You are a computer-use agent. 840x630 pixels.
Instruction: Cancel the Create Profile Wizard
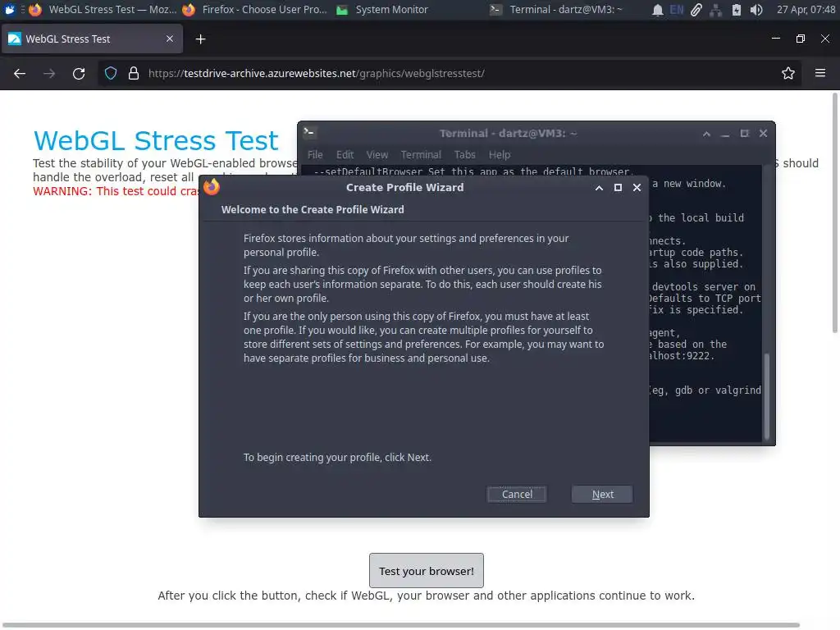(517, 494)
